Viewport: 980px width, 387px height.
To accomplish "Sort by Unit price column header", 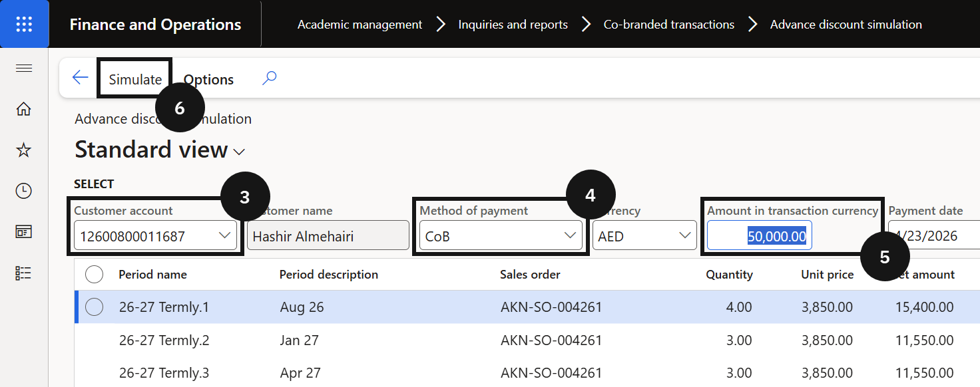I will tap(827, 275).
